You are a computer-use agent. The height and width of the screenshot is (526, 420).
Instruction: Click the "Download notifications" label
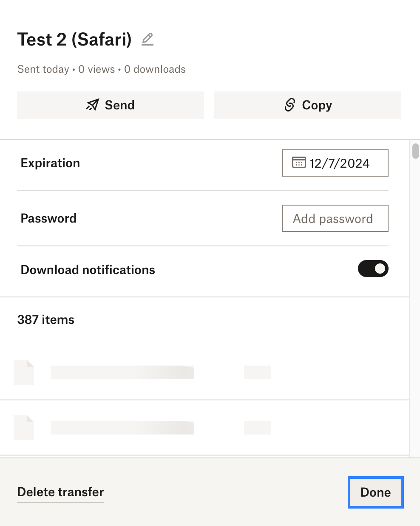pyautogui.click(x=88, y=270)
